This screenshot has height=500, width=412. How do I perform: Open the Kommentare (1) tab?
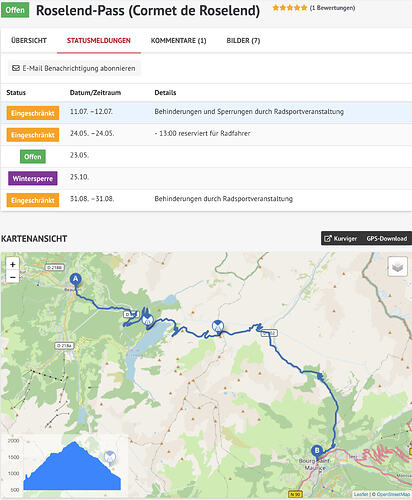178,41
